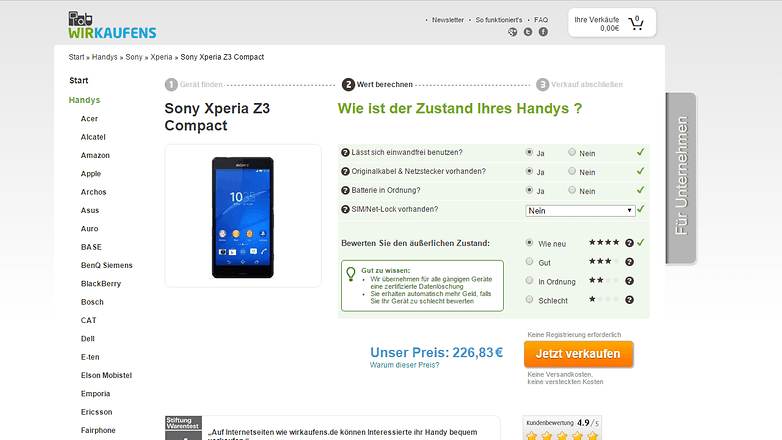This screenshot has width=782, height=440.
Task: Select E-ten brand in sidebar
Action: (x=90, y=357)
